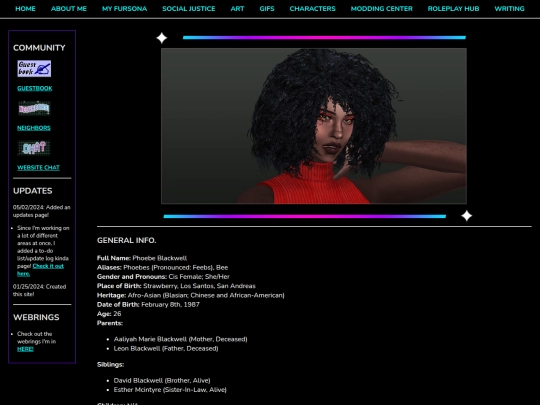This screenshot has width=540, height=405.
Task: Click the Phoebe Blackwell portrait image
Action: pyautogui.click(x=314, y=126)
